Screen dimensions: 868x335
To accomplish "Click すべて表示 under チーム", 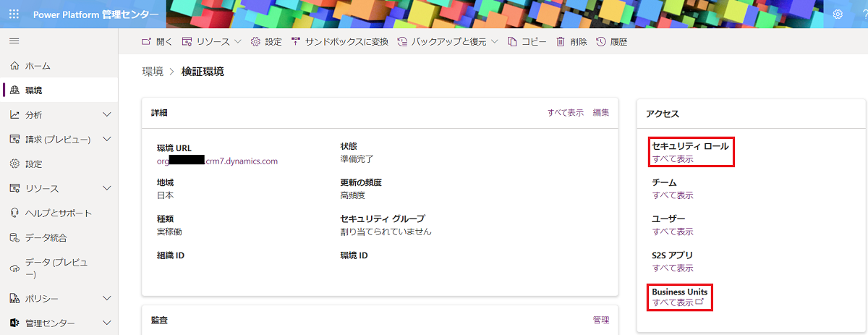I will click(673, 195).
